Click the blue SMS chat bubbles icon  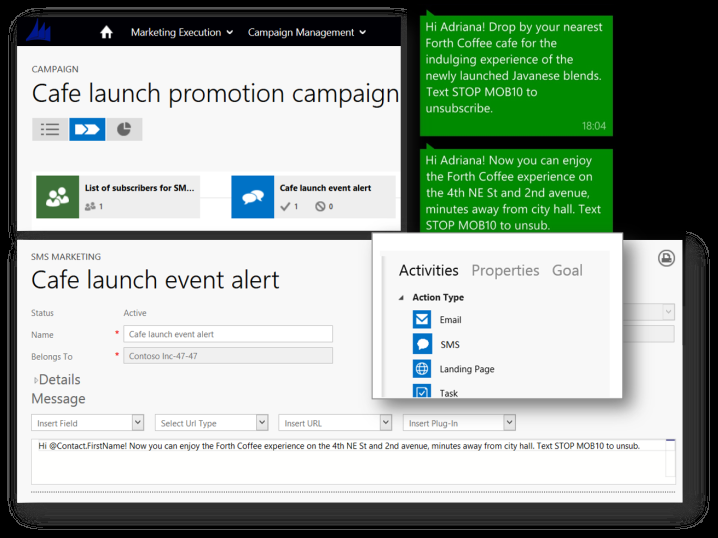point(253,197)
